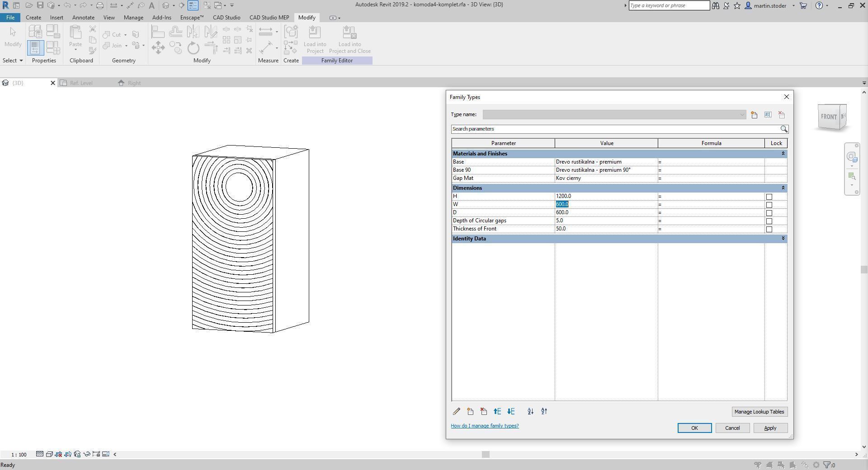Create a new family parameter
The image size is (868, 470).
(470, 411)
